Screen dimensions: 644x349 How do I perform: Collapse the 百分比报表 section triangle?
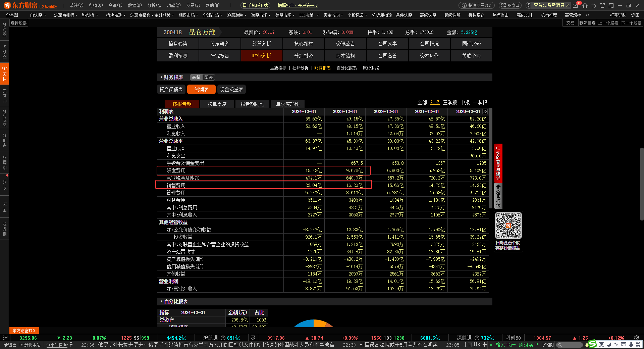pos(161,302)
